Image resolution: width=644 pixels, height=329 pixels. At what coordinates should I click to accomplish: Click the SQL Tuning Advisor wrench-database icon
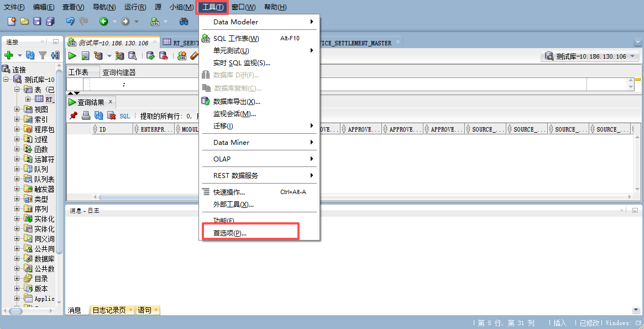pyautogui.click(x=132, y=55)
